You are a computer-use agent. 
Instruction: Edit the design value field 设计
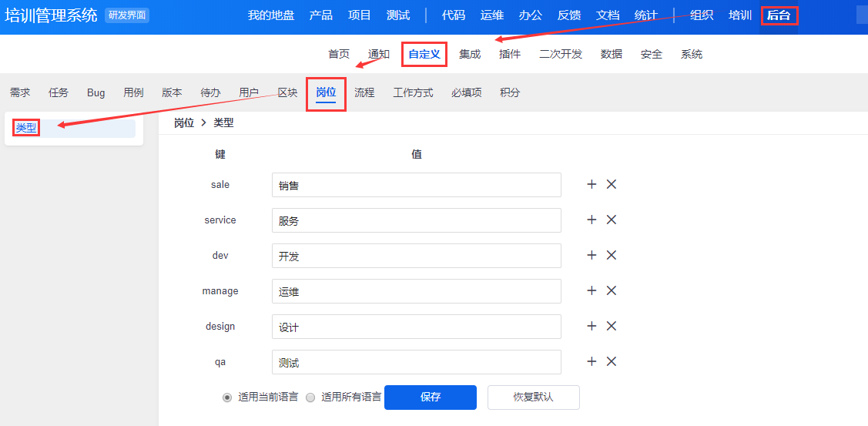pos(416,327)
